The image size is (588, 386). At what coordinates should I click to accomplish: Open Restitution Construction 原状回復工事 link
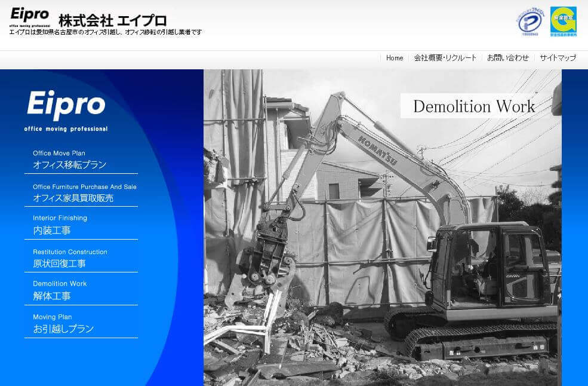[x=81, y=259]
